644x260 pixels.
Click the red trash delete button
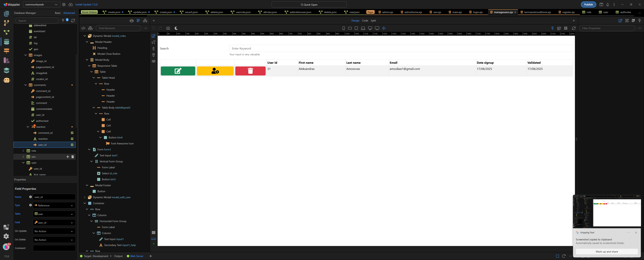tap(250, 71)
